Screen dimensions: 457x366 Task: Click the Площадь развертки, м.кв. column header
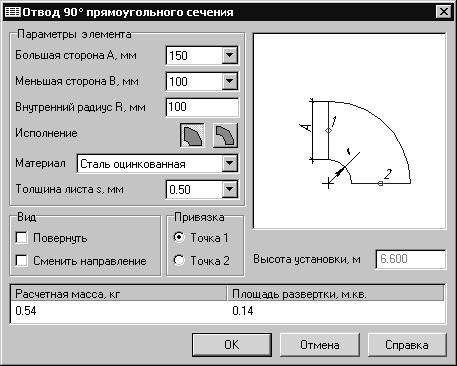pyautogui.click(x=336, y=294)
